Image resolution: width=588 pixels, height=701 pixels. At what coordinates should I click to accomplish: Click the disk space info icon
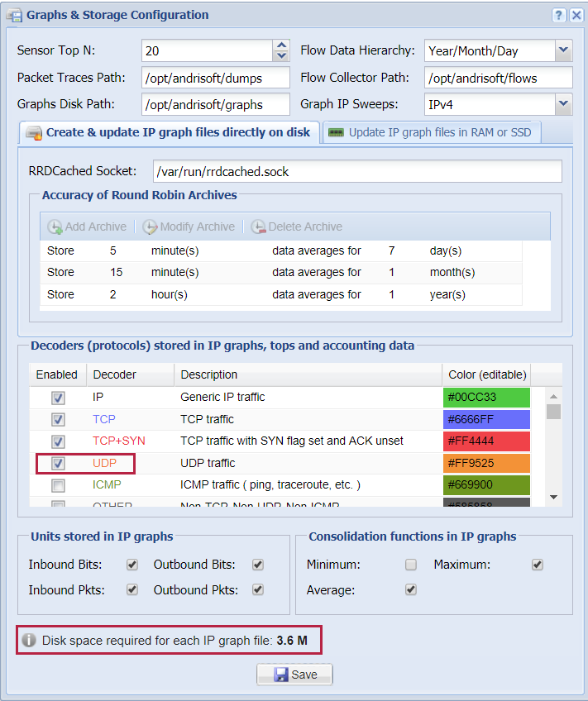pyautogui.click(x=29, y=640)
